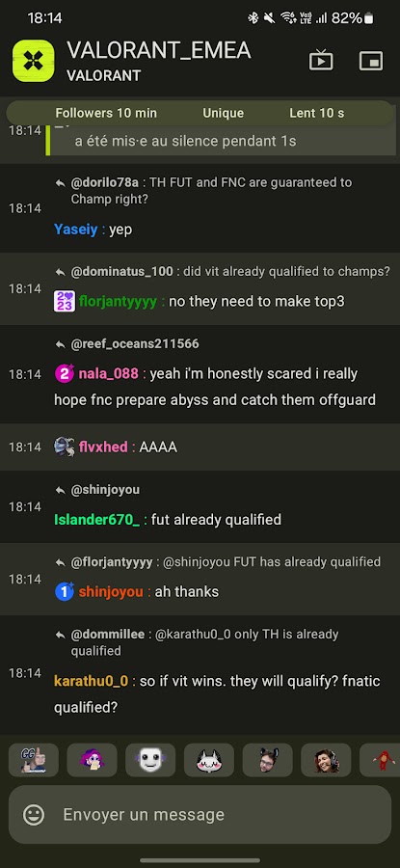Insert the white cat face emote

click(209, 760)
